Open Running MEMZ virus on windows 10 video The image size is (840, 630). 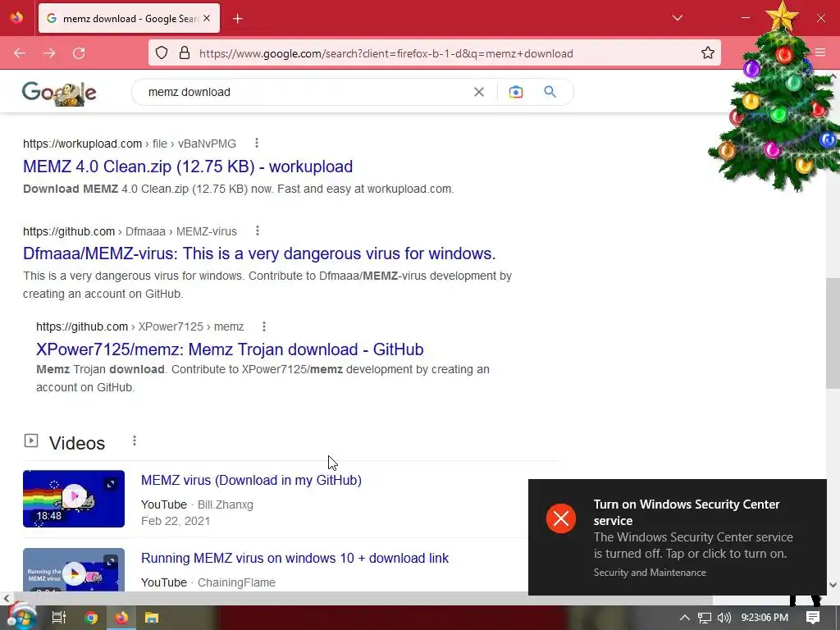(x=294, y=558)
